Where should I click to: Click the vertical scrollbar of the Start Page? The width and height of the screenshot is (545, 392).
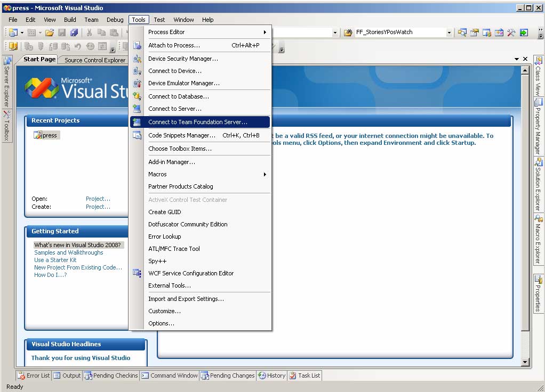point(526,213)
